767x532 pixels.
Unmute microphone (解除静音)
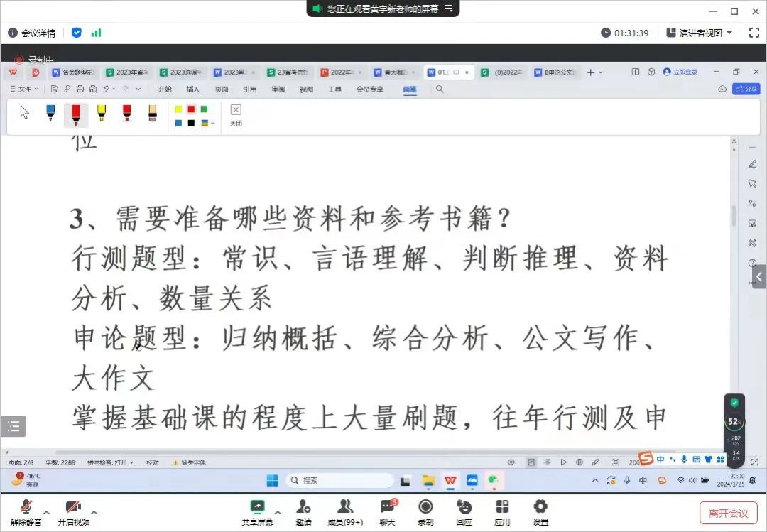point(26,511)
